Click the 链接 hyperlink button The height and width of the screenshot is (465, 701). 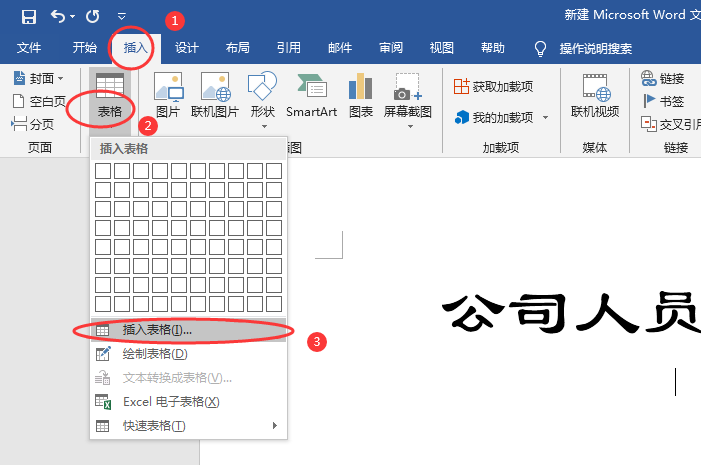click(663, 78)
